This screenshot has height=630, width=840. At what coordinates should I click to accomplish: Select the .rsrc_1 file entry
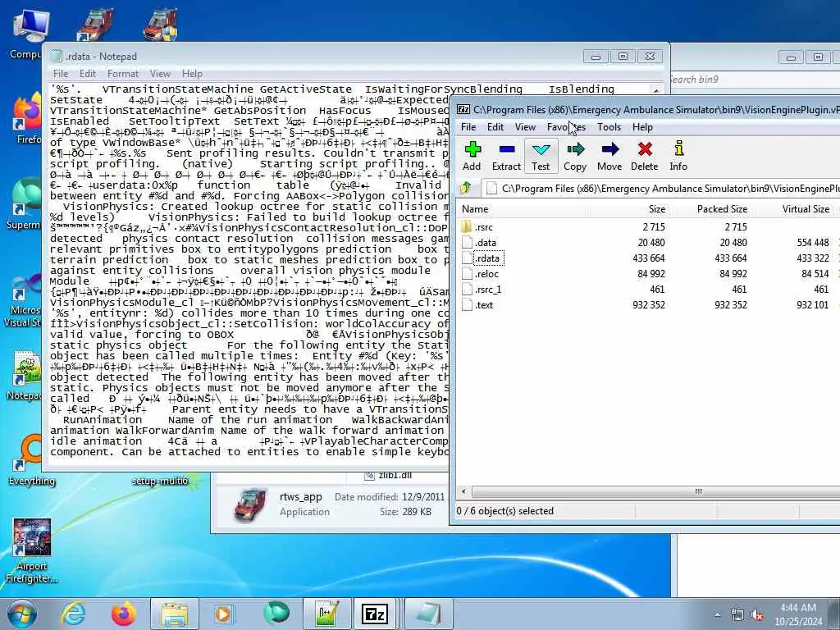pos(482,290)
